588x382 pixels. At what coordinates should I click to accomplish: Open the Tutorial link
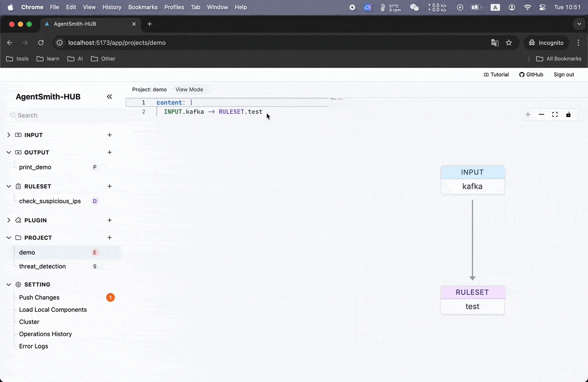[496, 74]
